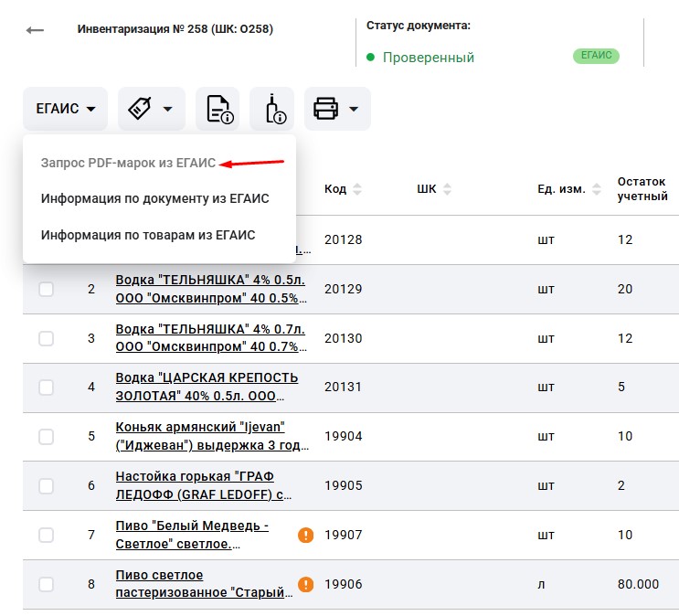Click code 19907 cell

point(343,535)
